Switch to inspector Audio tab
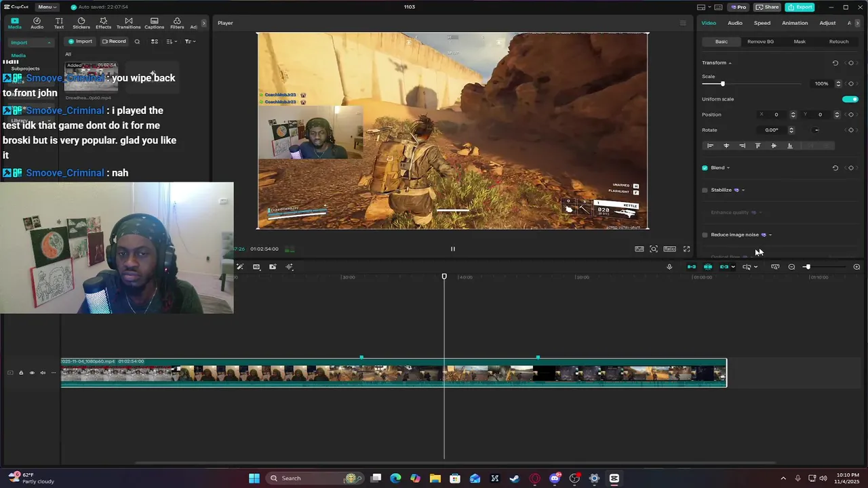 click(x=735, y=23)
